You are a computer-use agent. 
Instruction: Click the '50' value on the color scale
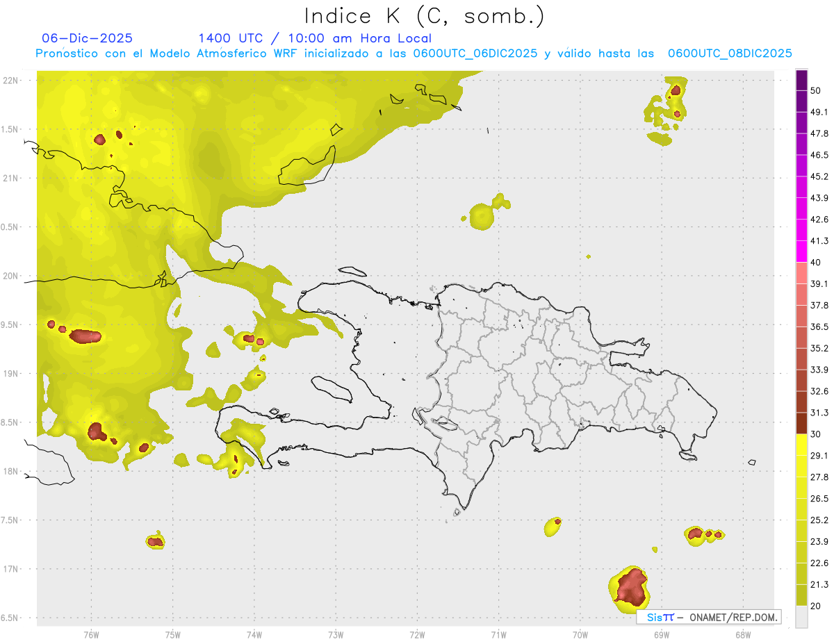815,90
